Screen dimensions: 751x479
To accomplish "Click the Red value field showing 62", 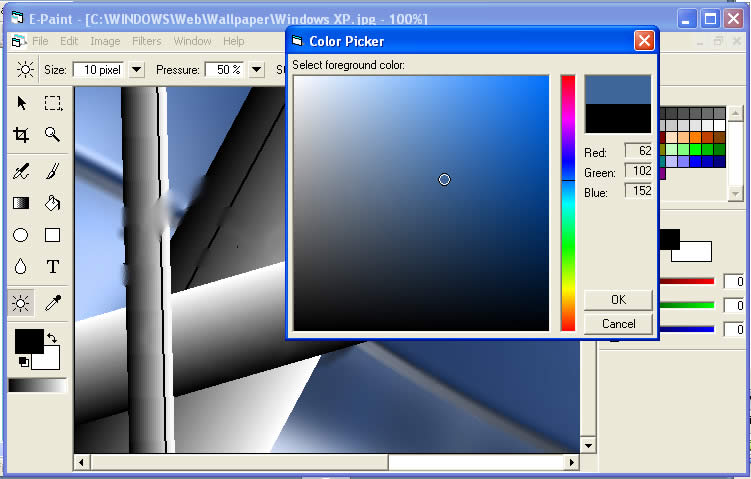I will 638,151.
